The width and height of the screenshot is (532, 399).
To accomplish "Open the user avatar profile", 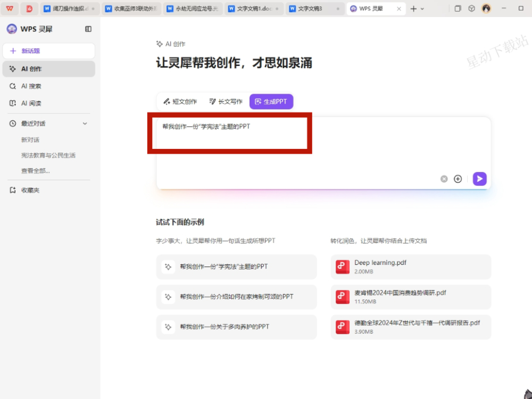I will click(x=486, y=9).
